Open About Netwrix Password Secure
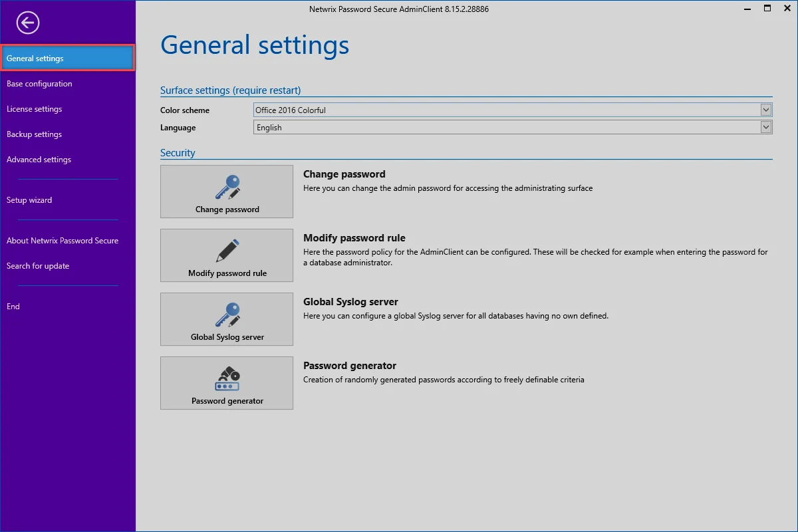Image resolution: width=798 pixels, height=532 pixels. pyautogui.click(x=68, y=241)
